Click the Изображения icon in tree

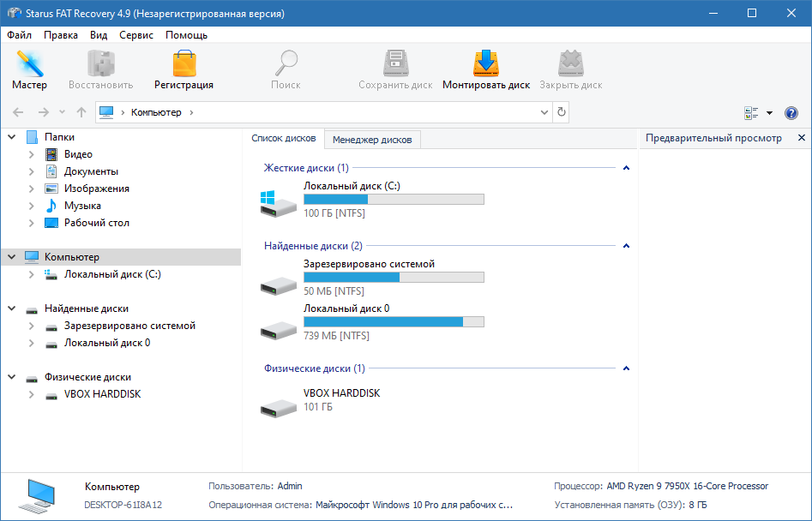(51, 189)
